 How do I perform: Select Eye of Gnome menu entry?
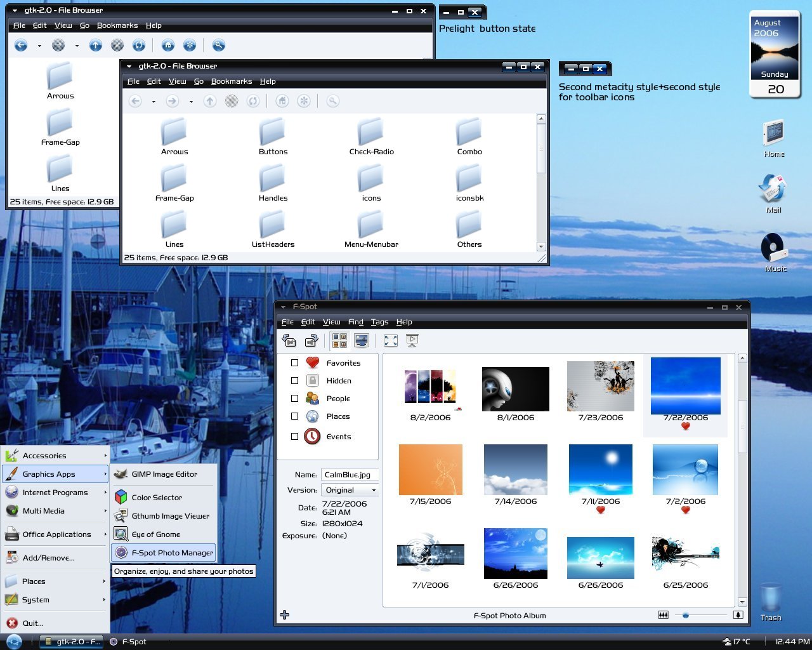point(164,534)
